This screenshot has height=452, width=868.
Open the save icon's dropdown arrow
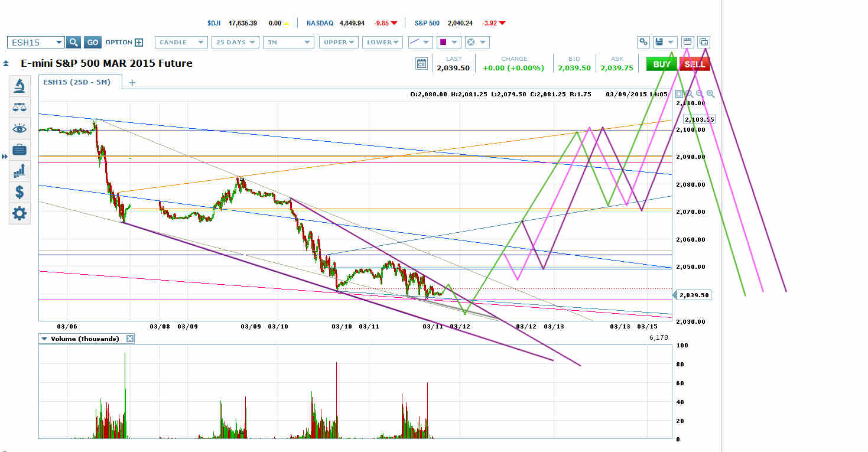[671, 42]
